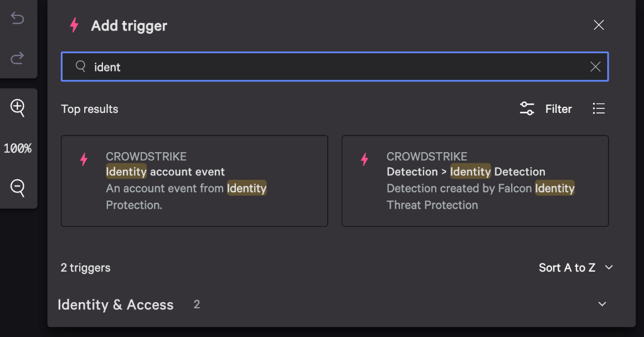Zoom out with the magnifier minus icon

[x=18, y=188]
